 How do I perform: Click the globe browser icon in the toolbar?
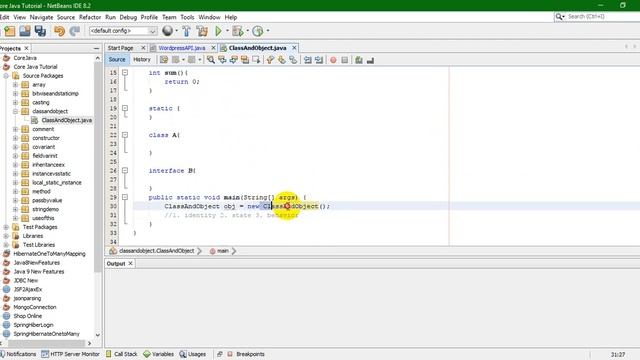coord(167,31)
